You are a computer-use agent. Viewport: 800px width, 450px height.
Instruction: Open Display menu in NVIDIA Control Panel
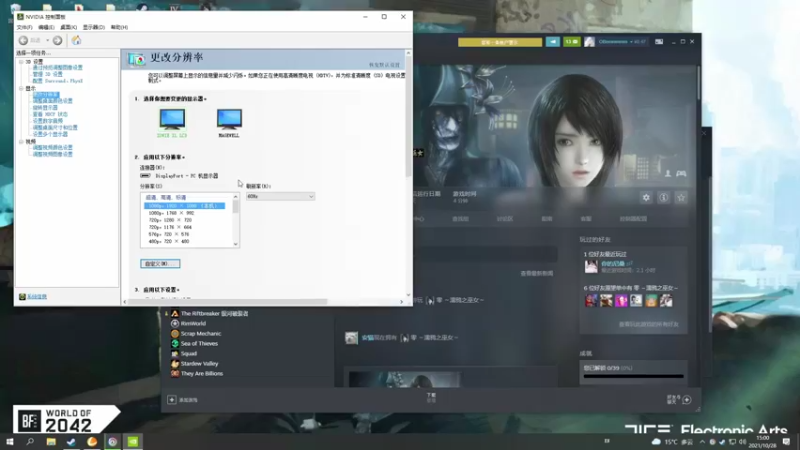(93, 27)
